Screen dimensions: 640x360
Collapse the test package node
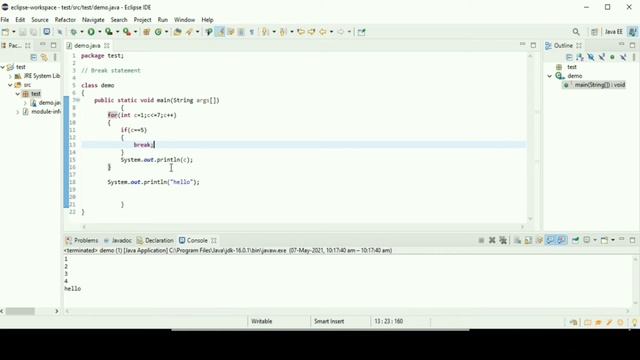click(18, 94)
